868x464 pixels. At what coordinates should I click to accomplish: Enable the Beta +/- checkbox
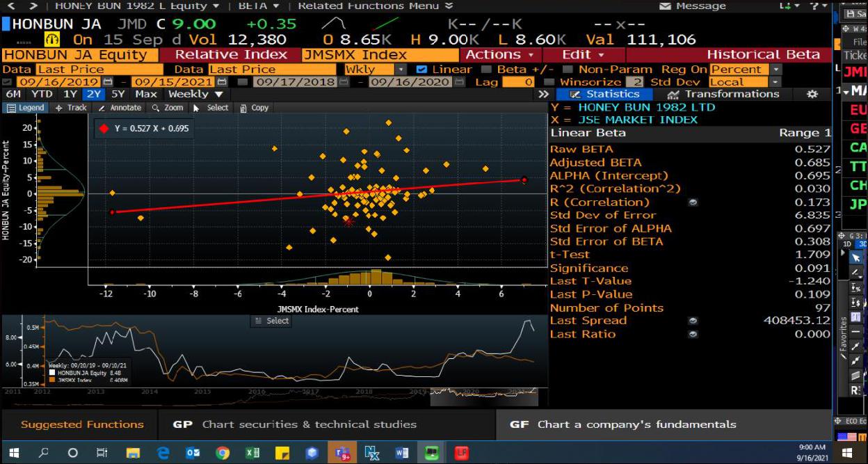point(486,70)
